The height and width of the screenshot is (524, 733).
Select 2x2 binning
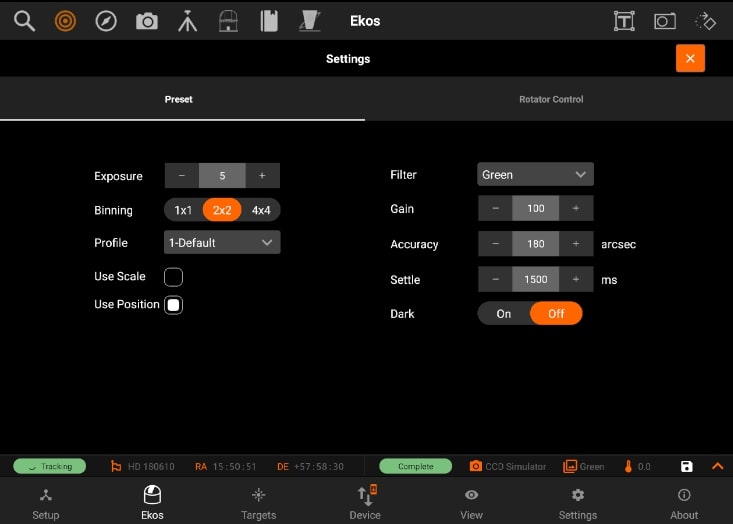tap(222, 210)
